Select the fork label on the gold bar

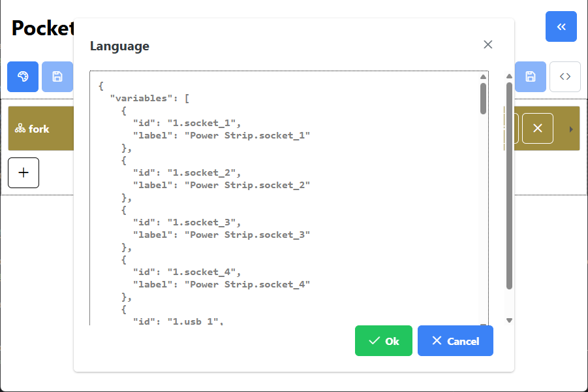click(x=37, y=128)
